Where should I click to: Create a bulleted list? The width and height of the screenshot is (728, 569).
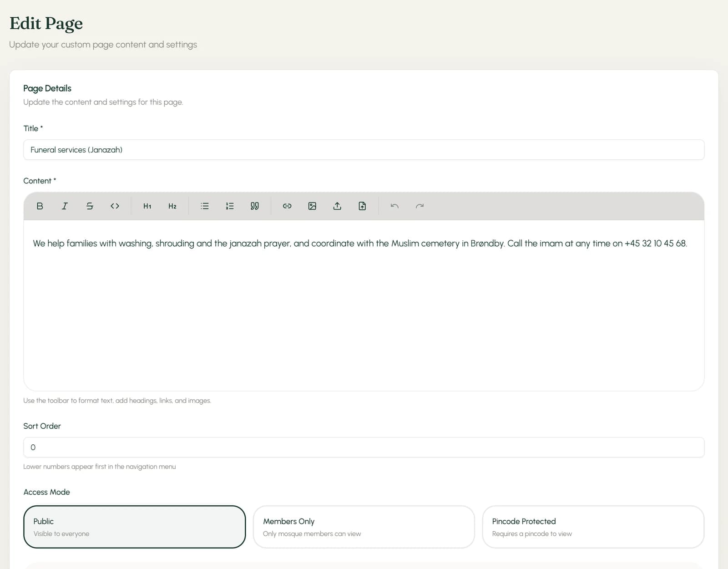(x=205, y=206)
